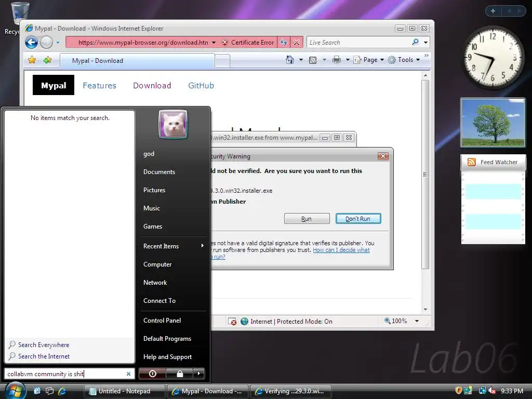Expand the zoom level dropdown arrow
This screenshot has height=399, width=532.
click(x=417, y=321)
